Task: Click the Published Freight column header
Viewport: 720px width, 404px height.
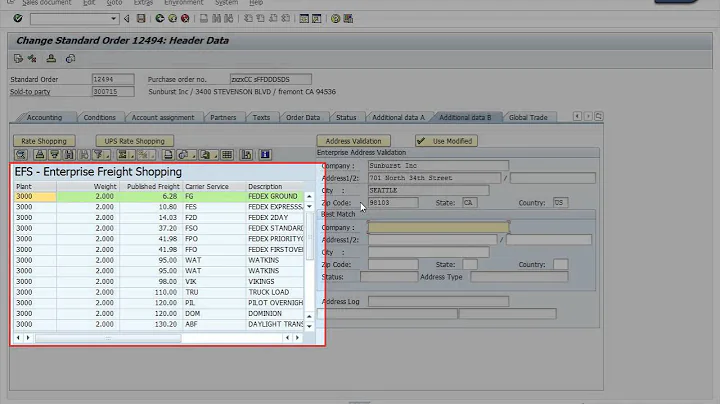Action: point(151,186)
